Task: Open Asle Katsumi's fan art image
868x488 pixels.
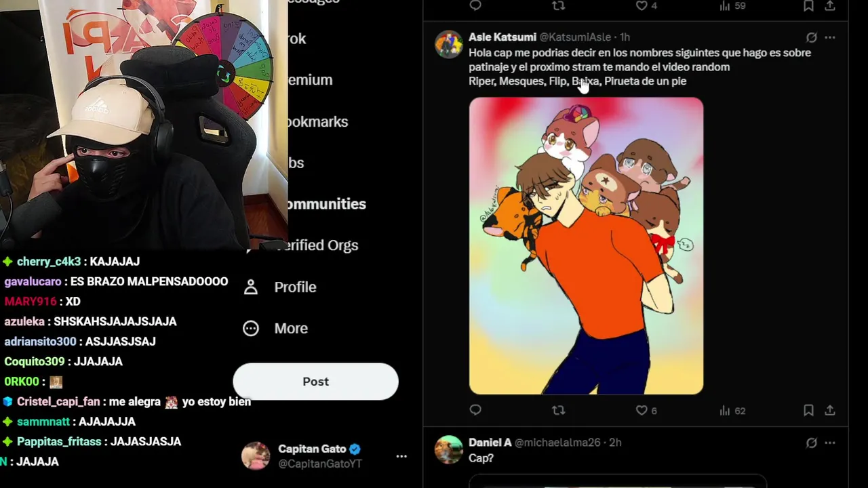Action: pyautogui.click(x=586, y=245)
